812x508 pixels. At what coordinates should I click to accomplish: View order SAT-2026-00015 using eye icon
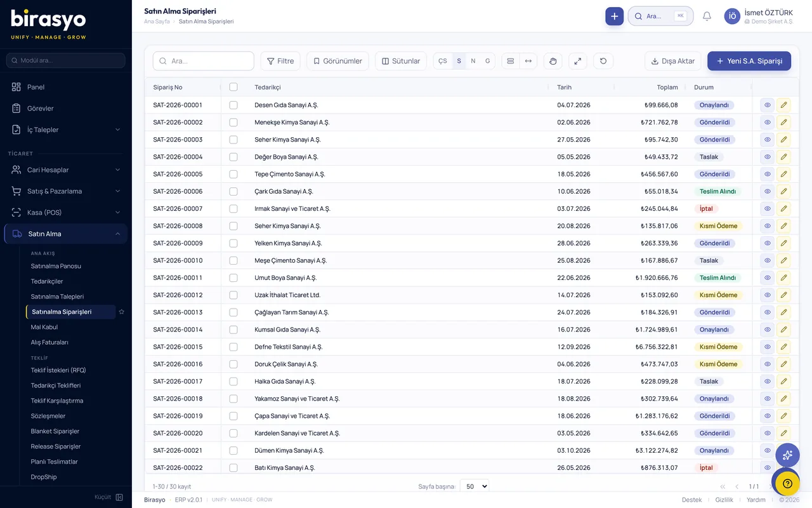click(767, 347)
